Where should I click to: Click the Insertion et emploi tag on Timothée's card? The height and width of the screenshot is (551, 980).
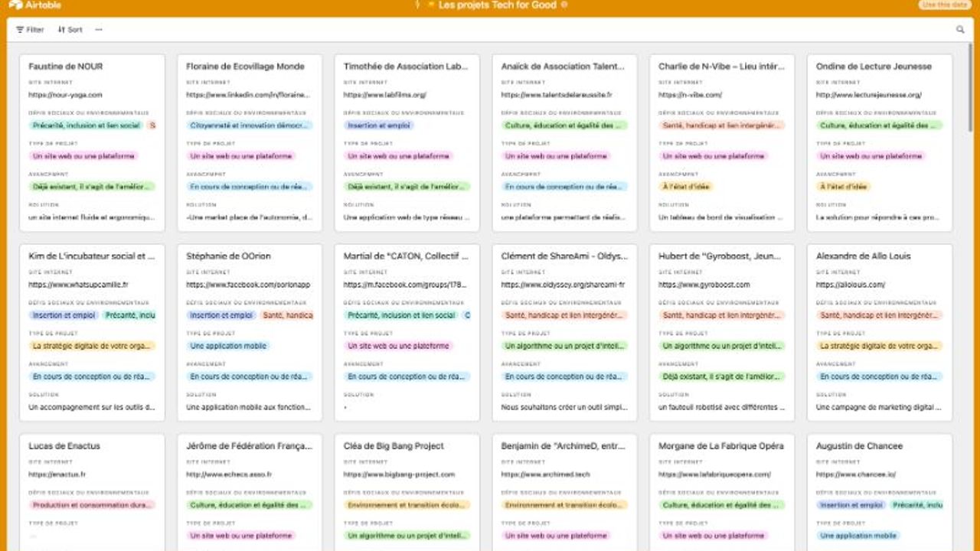378,126
